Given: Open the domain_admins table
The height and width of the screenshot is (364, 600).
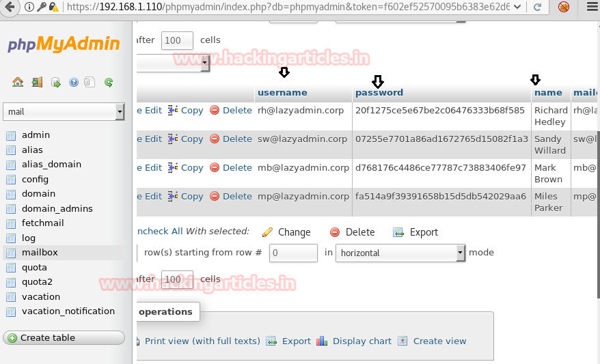Looking at the screenshot, I should pos(57,209).
